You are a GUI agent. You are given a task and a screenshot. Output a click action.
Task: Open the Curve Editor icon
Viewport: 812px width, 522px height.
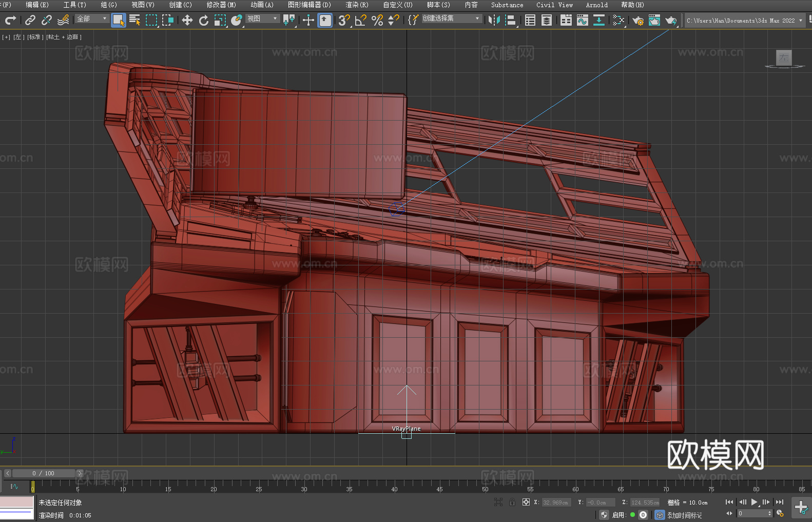click(x=582, y=20)
